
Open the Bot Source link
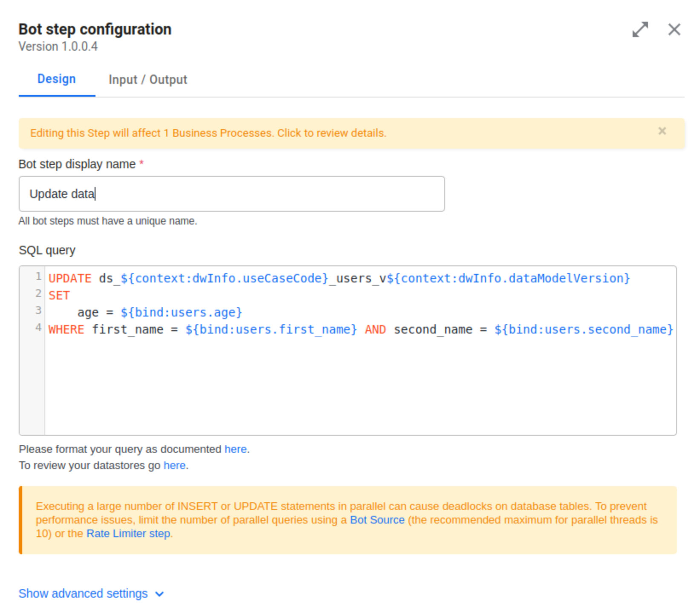coord(377,520)
